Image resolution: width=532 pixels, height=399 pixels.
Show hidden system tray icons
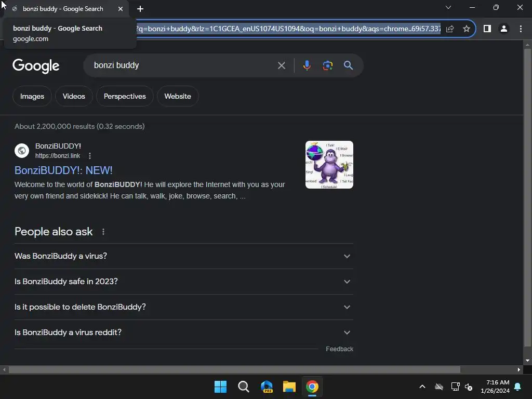422,387
